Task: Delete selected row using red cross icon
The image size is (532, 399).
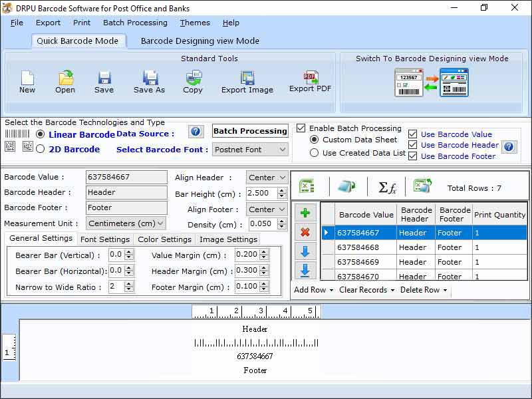Action: 305,231
